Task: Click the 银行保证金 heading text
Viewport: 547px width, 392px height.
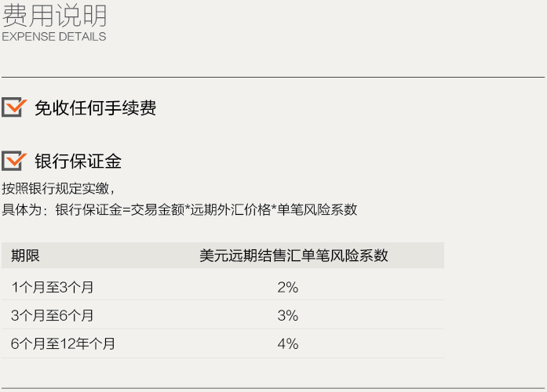Action: [78, 162]
